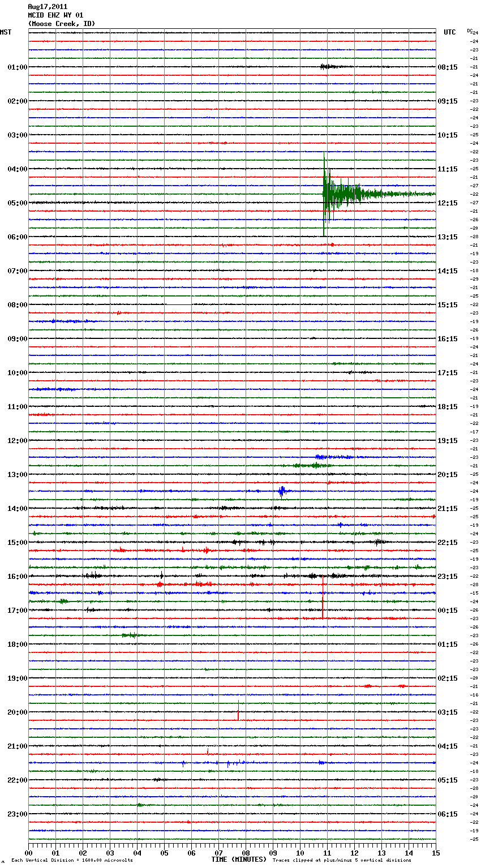Click the 06:00 MST time label

[18, 237]
